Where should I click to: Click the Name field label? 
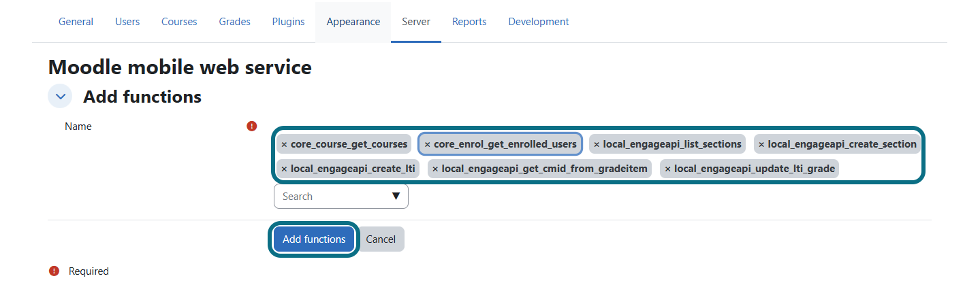78,126
